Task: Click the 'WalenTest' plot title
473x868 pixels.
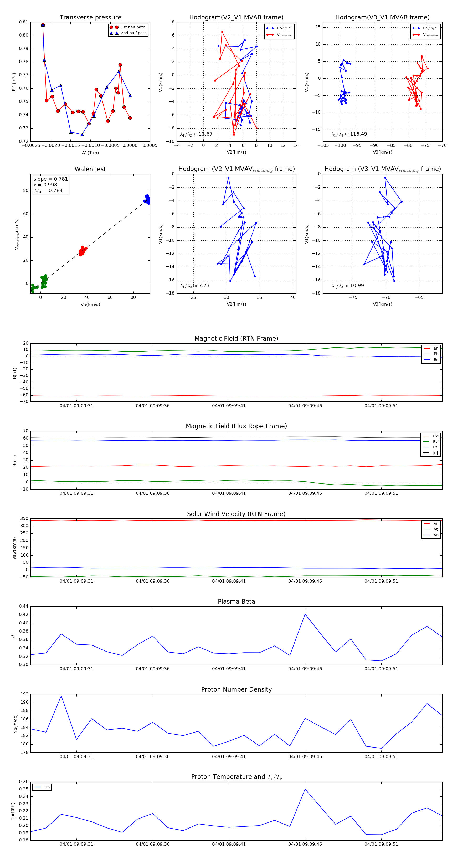Action: click(90, 169)
